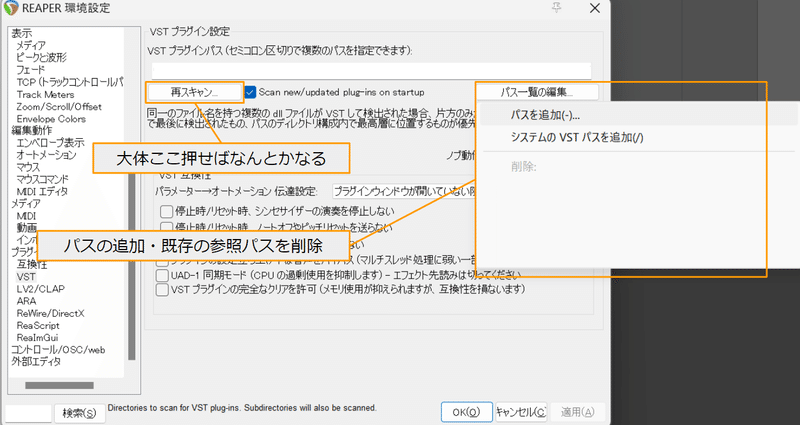Viewport: 800px width, 425px height.
Task: Select Track Meters in the tree
Action: coord(45,94)
